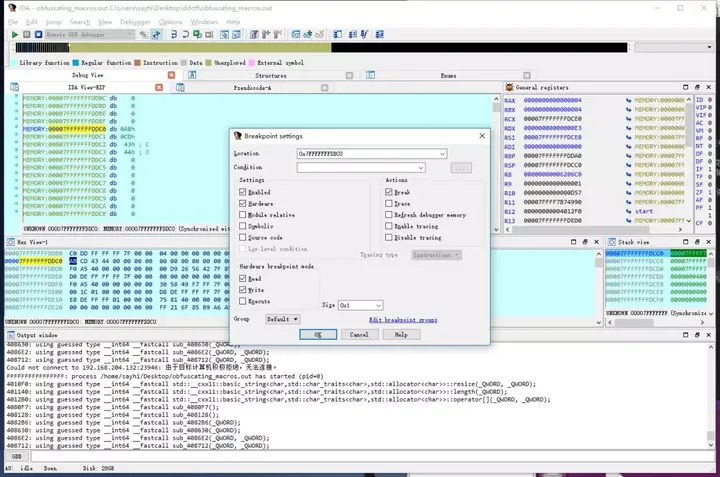The image size is (720, 477).
Task: Open the Options menu
Action: click(x=170, y=22)
